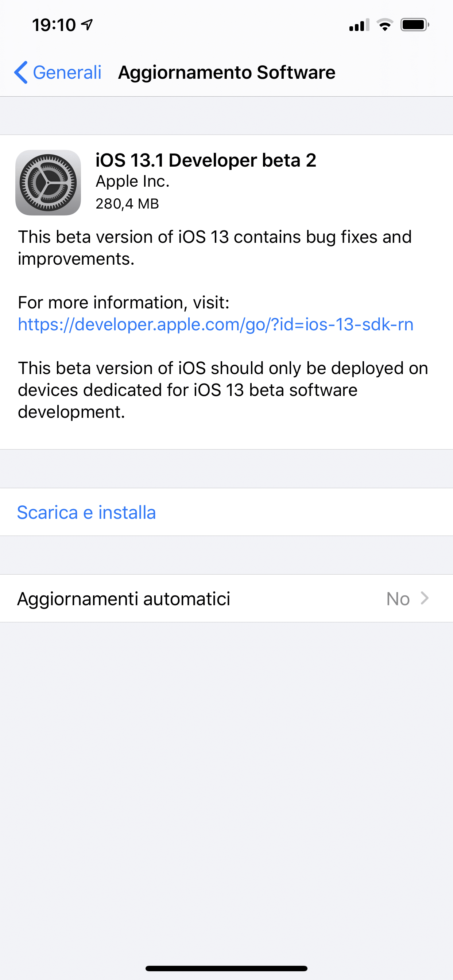This screenshot has height=980, width=453.
Task: Tap the 19:10 clock in status bar
Action: pyautogui.click(x=54, y=25)
